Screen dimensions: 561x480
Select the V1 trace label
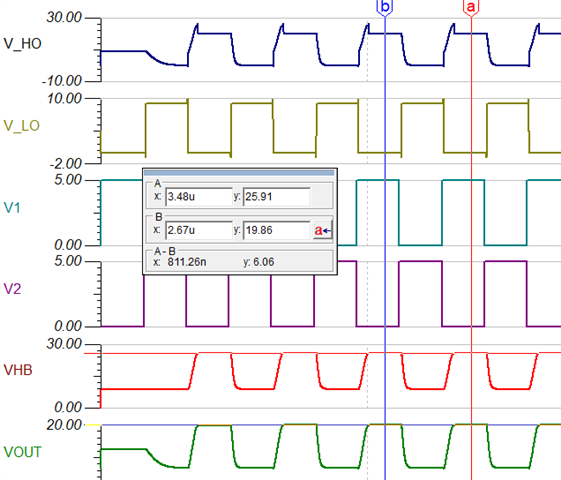tap(12, 207)
